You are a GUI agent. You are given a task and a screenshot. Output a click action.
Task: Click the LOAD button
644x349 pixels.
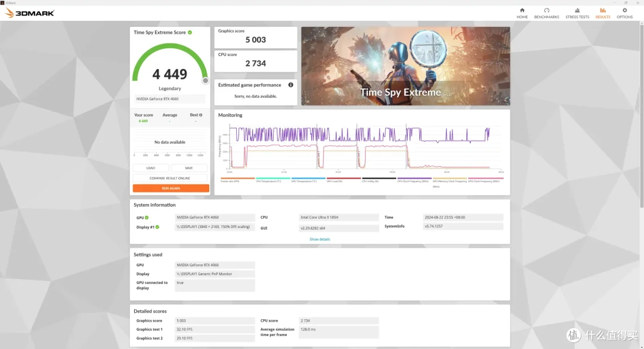click(151, 168)
